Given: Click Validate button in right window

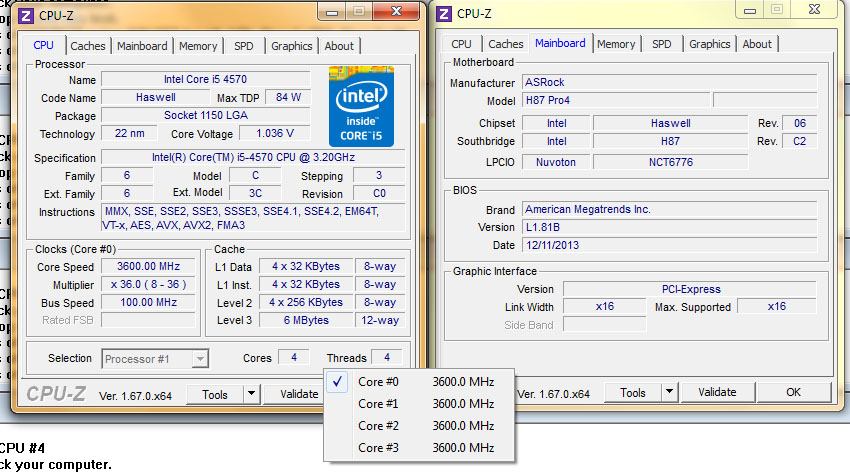Looking at the screenshot, I should click(717, 392).
